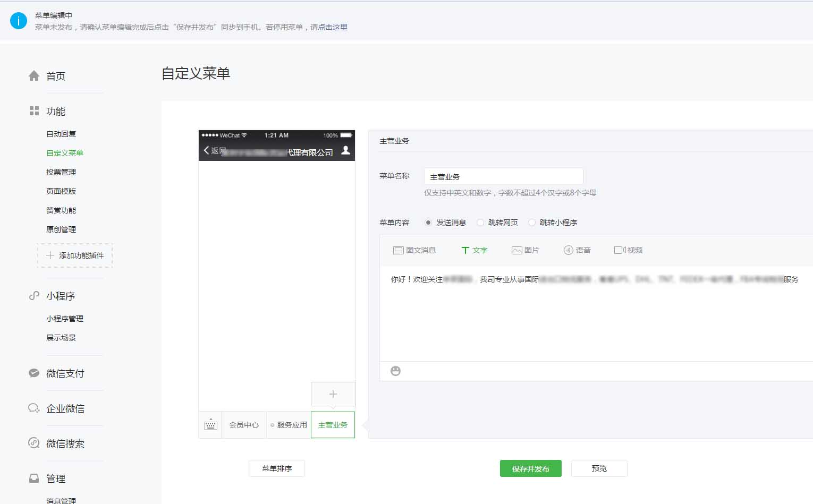Click the 菜单名称 input field

[503, 176]
